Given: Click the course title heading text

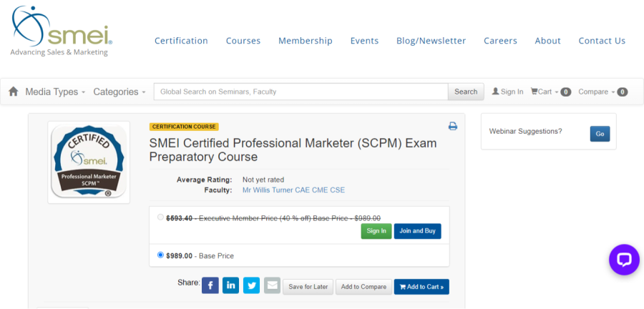Looking at the screenshot, I should point(293,149).
